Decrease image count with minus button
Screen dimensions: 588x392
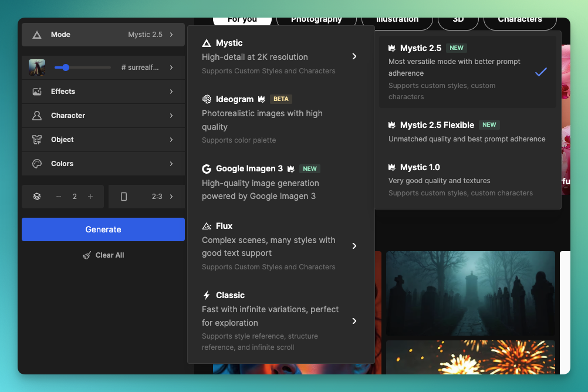click(59, 197)
